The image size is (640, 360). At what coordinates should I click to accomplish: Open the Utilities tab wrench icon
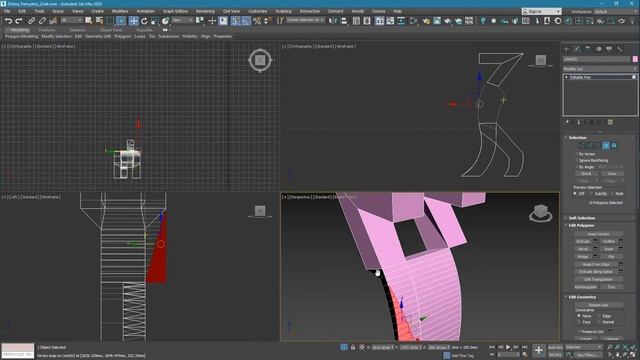coord(620,49)
